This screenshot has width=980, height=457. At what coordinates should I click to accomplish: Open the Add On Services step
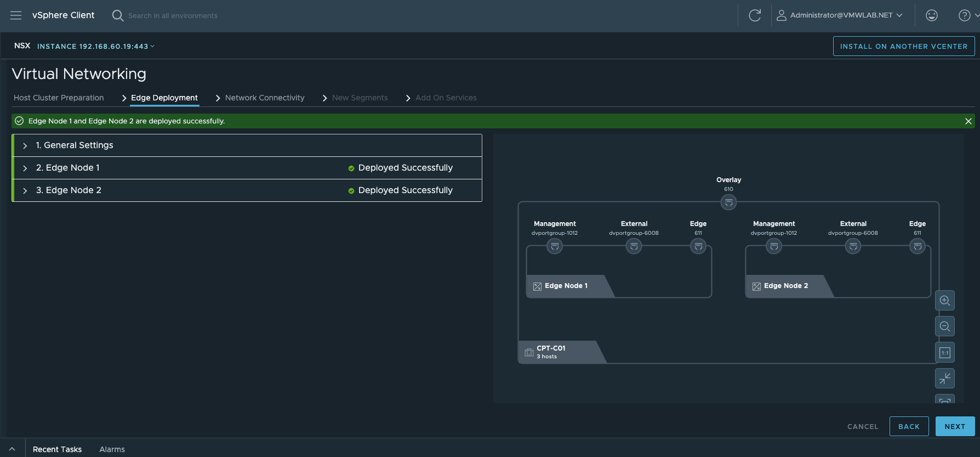(x=446, y=98)
